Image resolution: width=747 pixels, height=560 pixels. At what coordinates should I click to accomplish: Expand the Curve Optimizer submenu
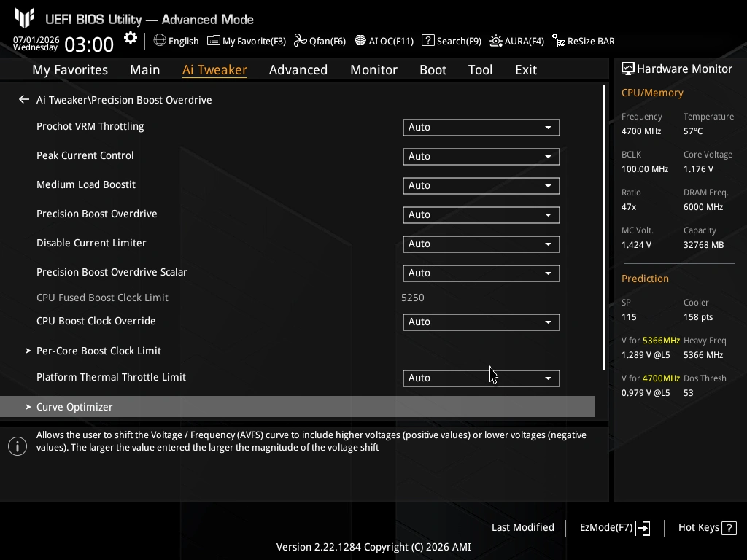pyautogui.click(x=298, y=407)
